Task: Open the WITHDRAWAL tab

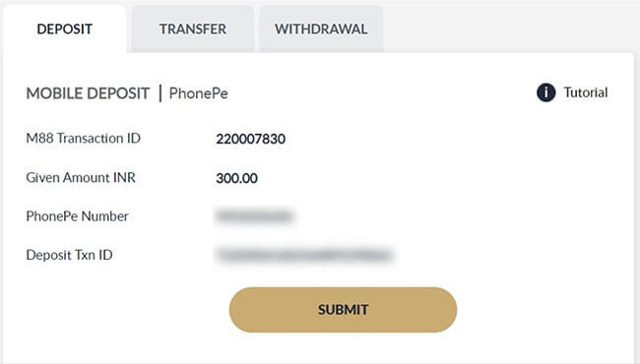Action: tap(321, 29)
